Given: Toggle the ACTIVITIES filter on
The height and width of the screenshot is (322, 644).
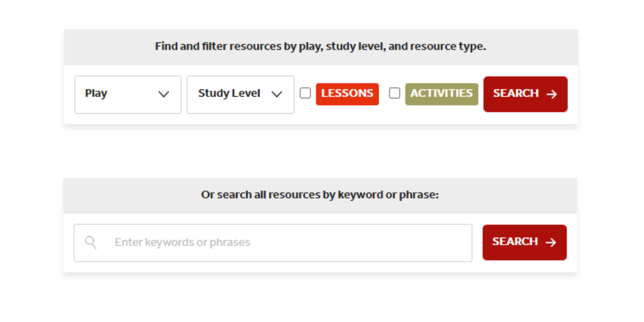Looking at the screenshot, I should [394, 93].
